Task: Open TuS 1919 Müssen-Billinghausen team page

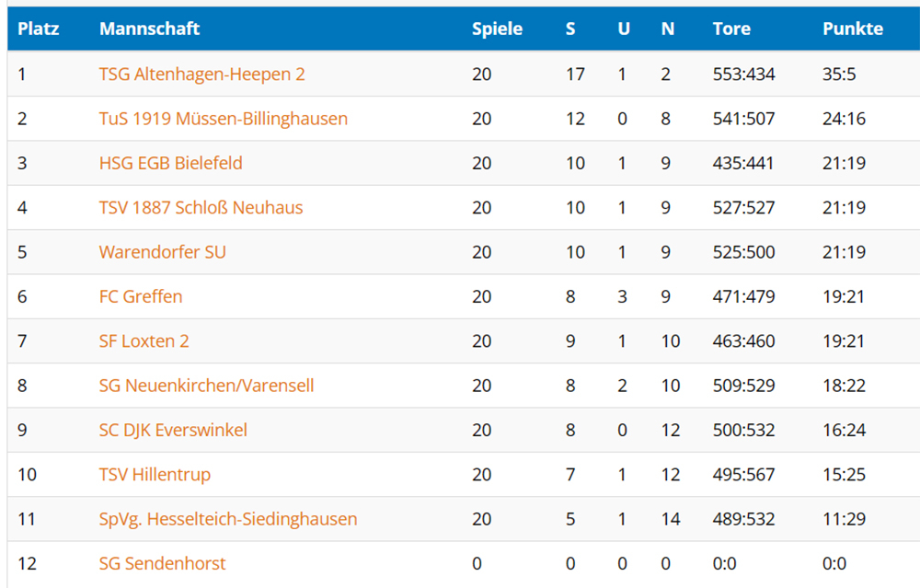Action: (223, 119)
